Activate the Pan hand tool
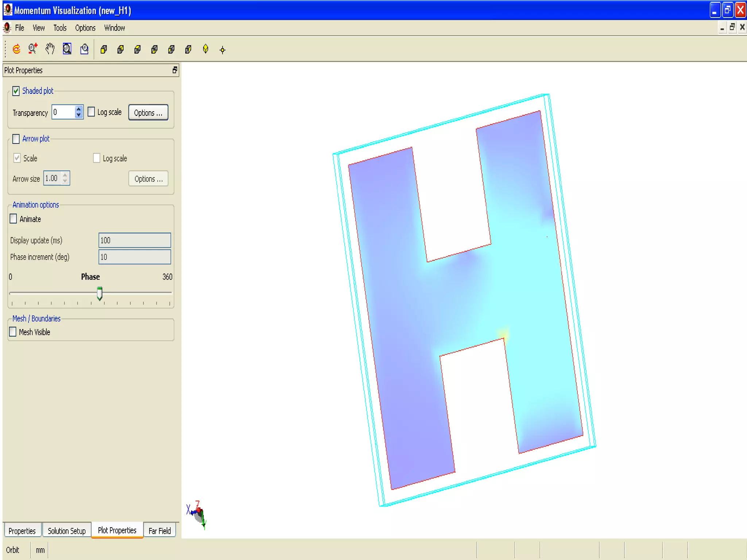 [x=50, y=49]
